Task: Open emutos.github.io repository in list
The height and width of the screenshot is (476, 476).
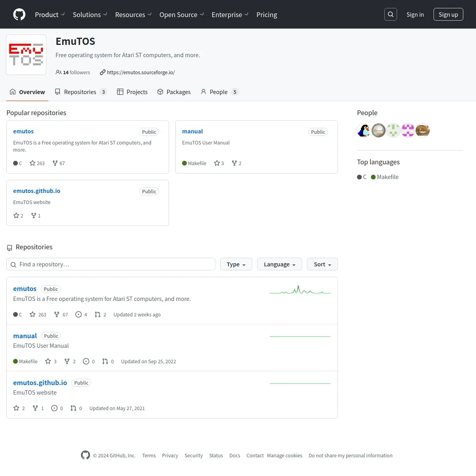Action: point(40,383)
